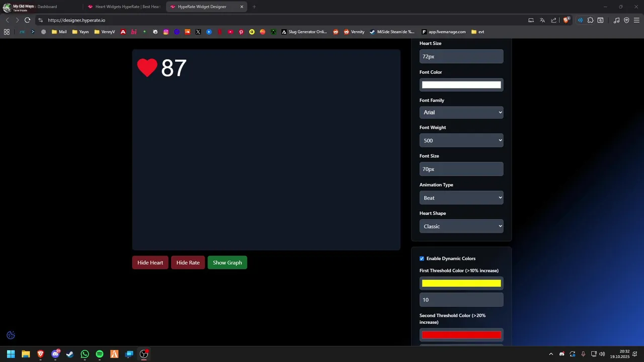Open the Brave Shields lion icon in address bar
Viewport: 644px width, 362px height.
tap(566, 20)
